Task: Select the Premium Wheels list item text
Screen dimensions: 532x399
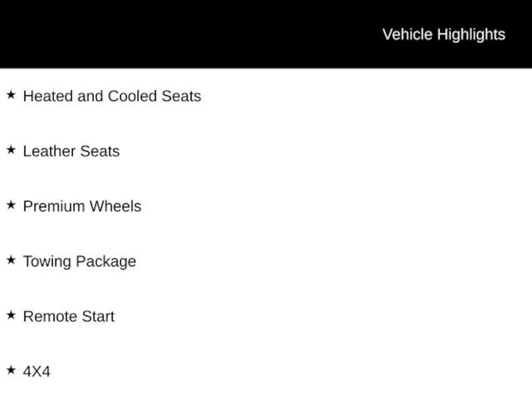Action: pyautogui.click(x=82, y=206)
